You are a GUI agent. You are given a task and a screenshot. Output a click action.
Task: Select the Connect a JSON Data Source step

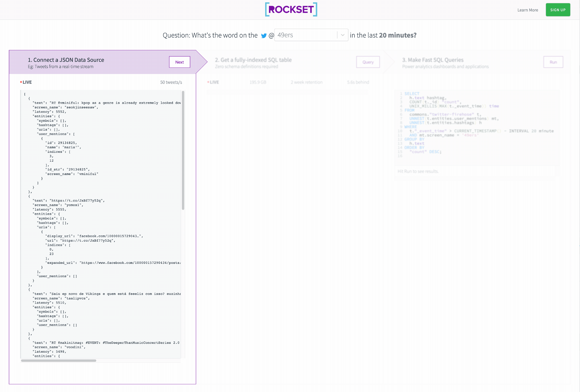click(x=66, y=60)
